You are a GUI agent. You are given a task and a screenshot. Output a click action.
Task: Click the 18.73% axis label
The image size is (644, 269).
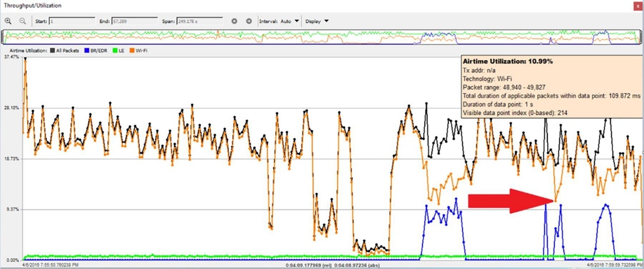11,159
